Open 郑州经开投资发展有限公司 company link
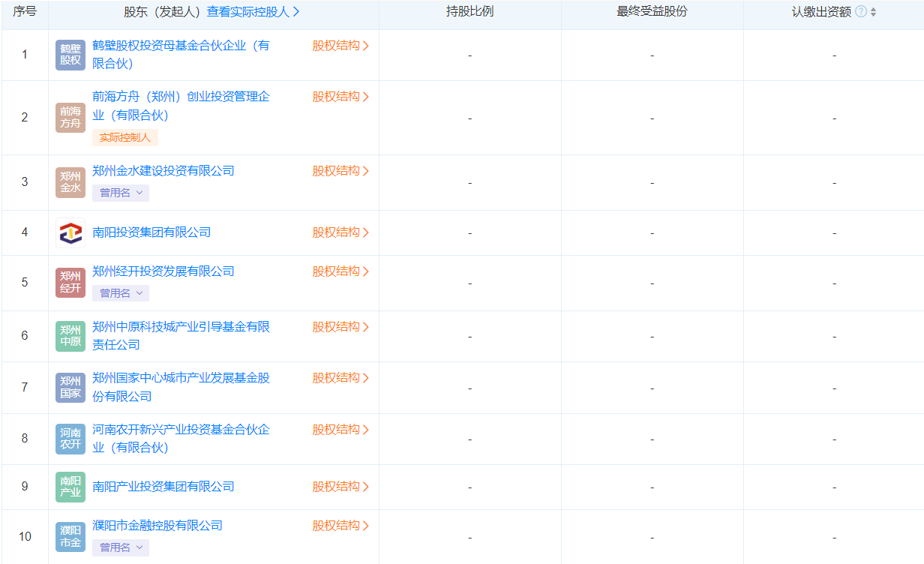This screenshot has height=564, width=924. pos(163,271)
